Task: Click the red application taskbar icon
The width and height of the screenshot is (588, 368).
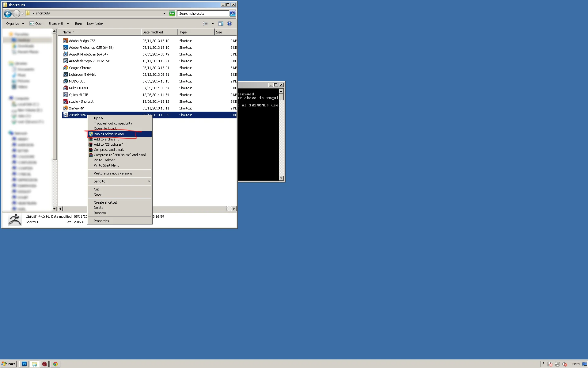Action: pyautogui.click(x=45, y=364)
